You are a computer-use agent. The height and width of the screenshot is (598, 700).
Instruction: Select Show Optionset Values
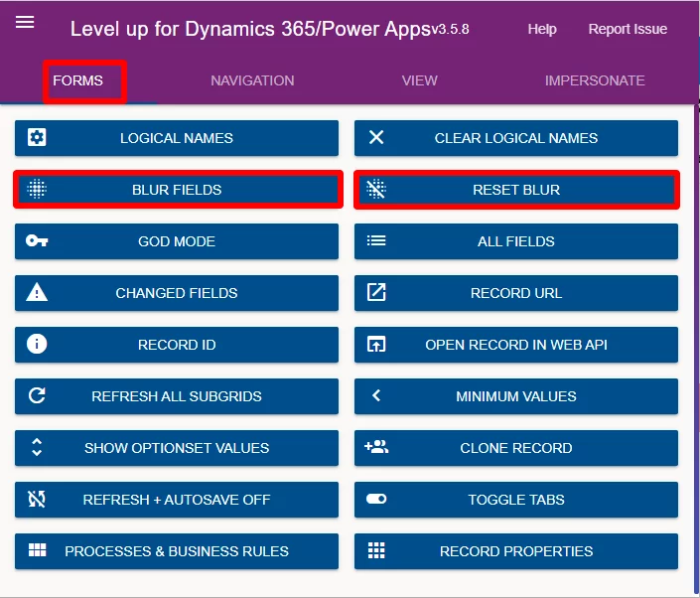(177, 448)
